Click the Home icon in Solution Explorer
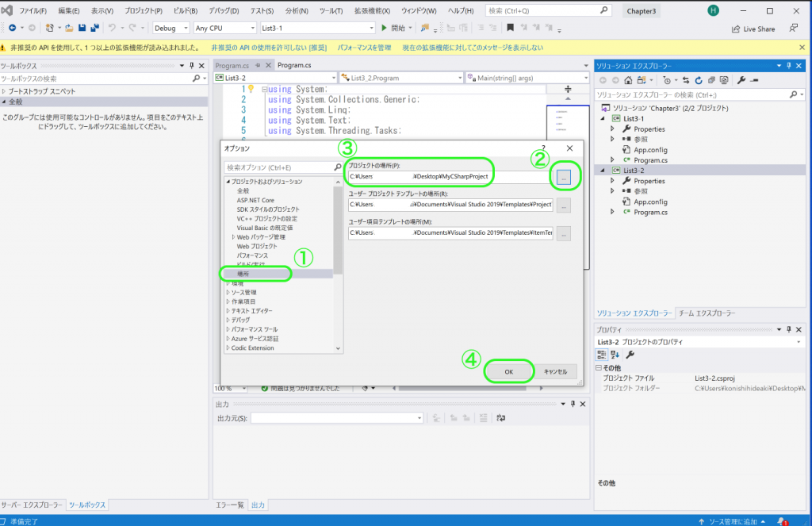The image size is (812, 526). coord(628,80)
